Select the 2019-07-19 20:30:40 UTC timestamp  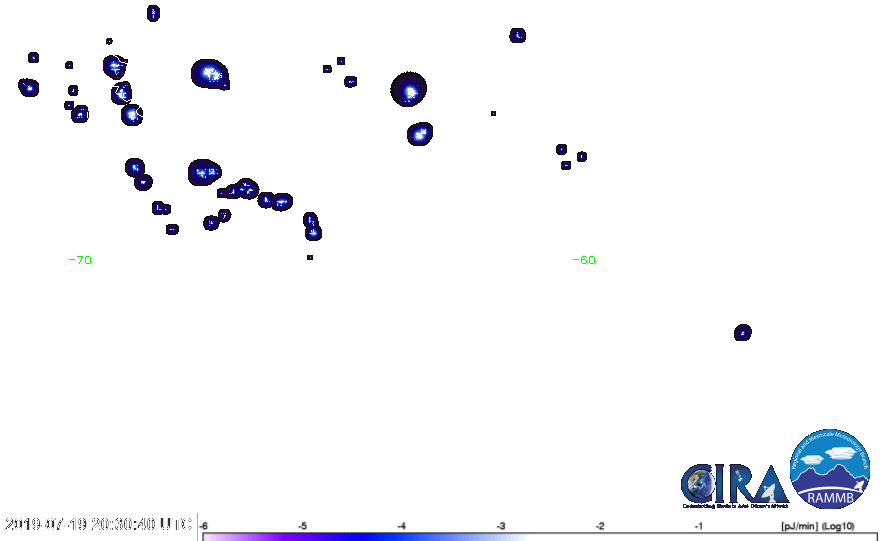tap(98, 524)
